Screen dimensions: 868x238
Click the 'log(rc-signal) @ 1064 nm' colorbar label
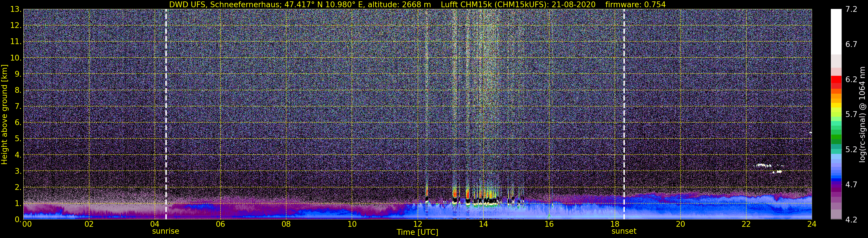tap(863, 114)
